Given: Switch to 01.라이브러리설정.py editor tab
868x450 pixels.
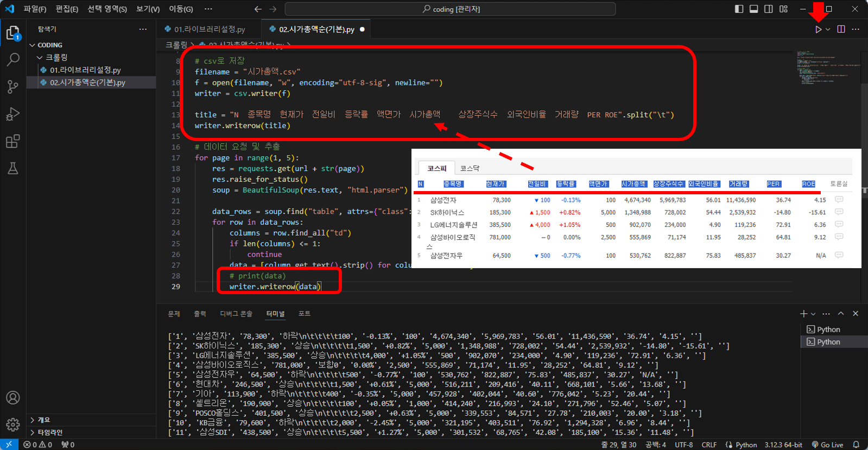Looking at the screenshot, I should 209,29.
